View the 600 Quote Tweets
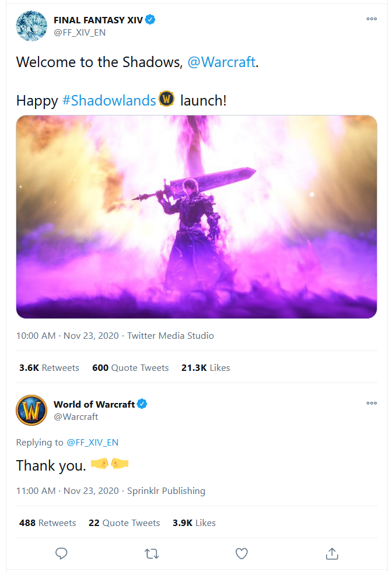392x575 pixels. click(x=130, y=368)
